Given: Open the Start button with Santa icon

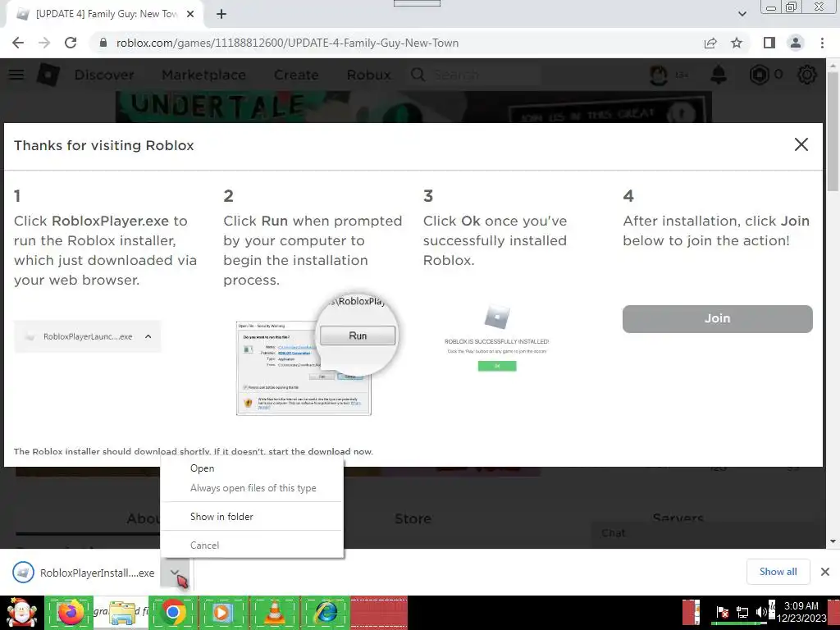Looking at the screenshot, I should click(21, 613).
